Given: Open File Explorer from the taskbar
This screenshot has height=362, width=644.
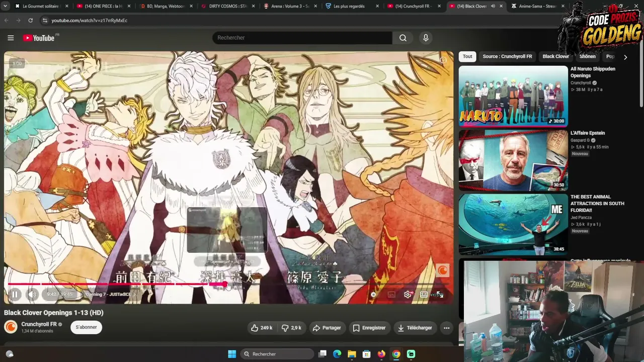Looking at the screenshot, I should tap(352, 354).
